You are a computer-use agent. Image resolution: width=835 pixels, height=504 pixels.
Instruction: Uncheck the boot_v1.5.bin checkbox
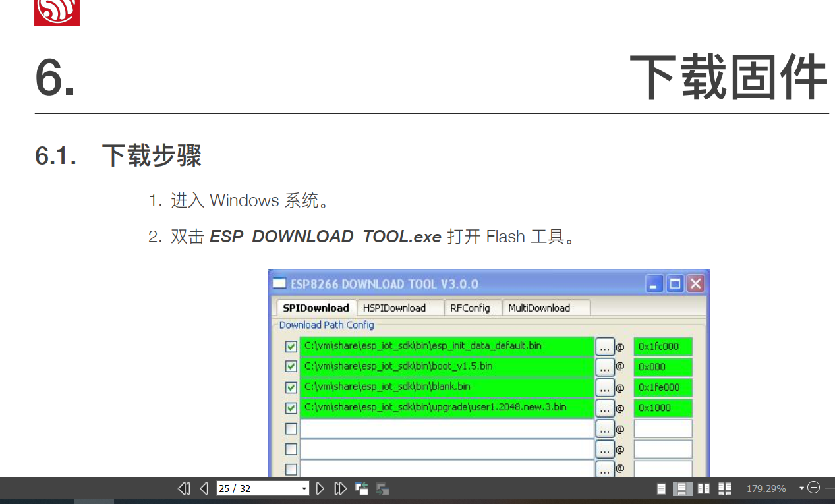pyautogui.click(x=291, y=366)
